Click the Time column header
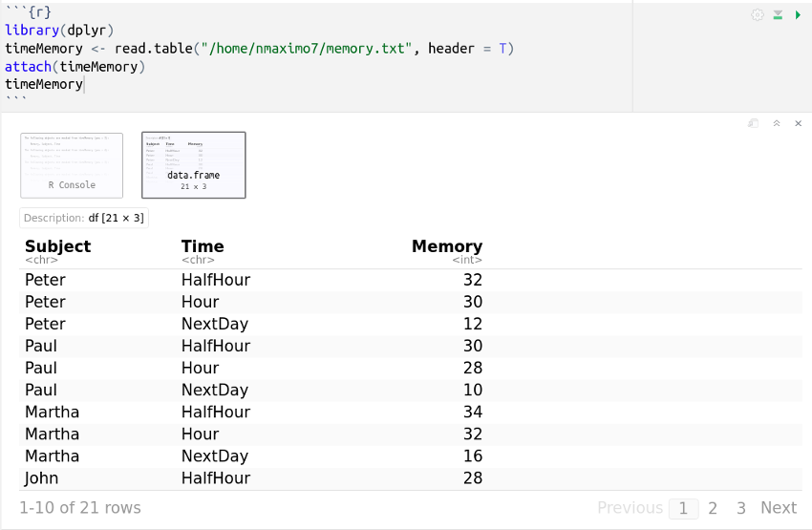812x530 pixels. pyautogui.click(x=203, y=246)
